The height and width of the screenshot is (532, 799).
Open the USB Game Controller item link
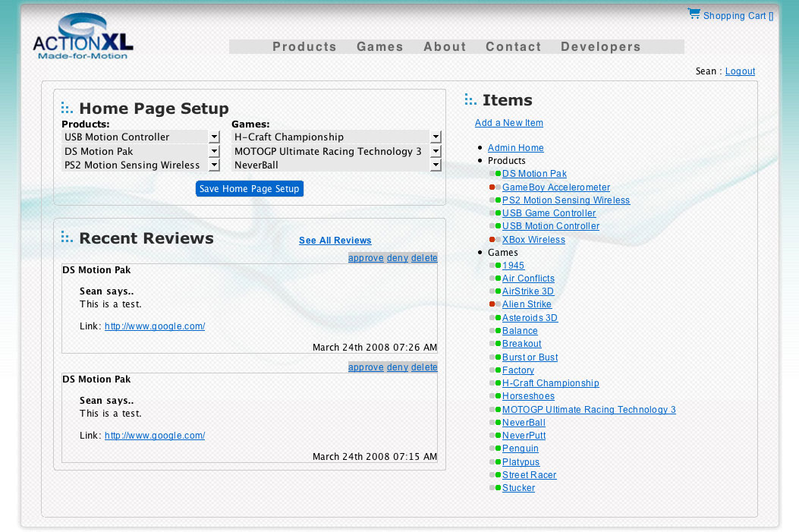[x=549, y=213]
